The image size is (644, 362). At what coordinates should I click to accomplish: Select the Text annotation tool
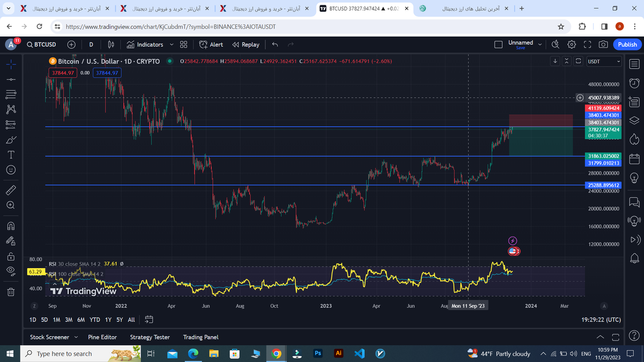11,154
